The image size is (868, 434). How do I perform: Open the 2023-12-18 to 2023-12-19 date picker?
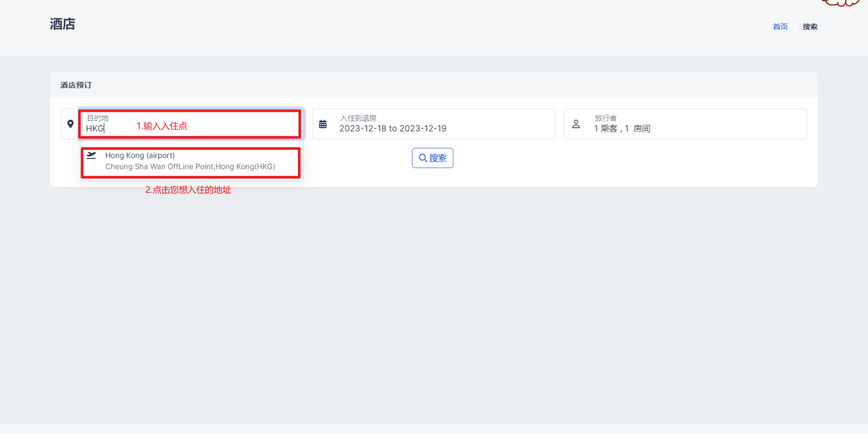[393, 129]
